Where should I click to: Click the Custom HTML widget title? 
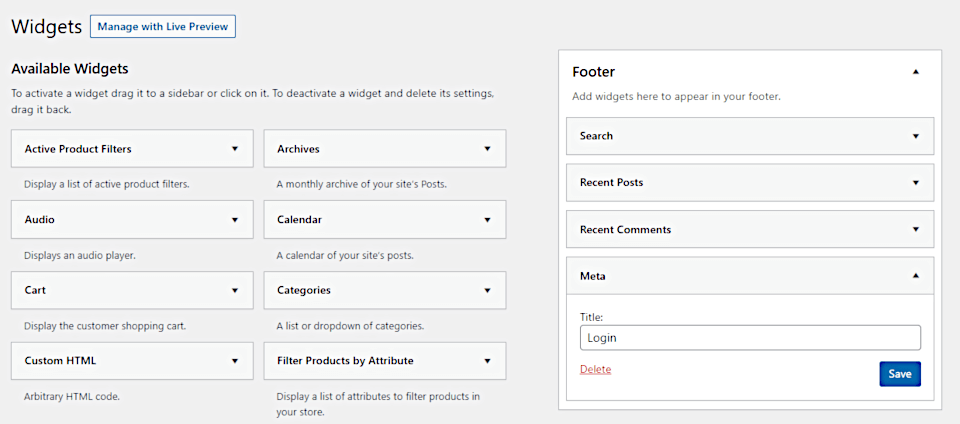[x=60, y=360]
